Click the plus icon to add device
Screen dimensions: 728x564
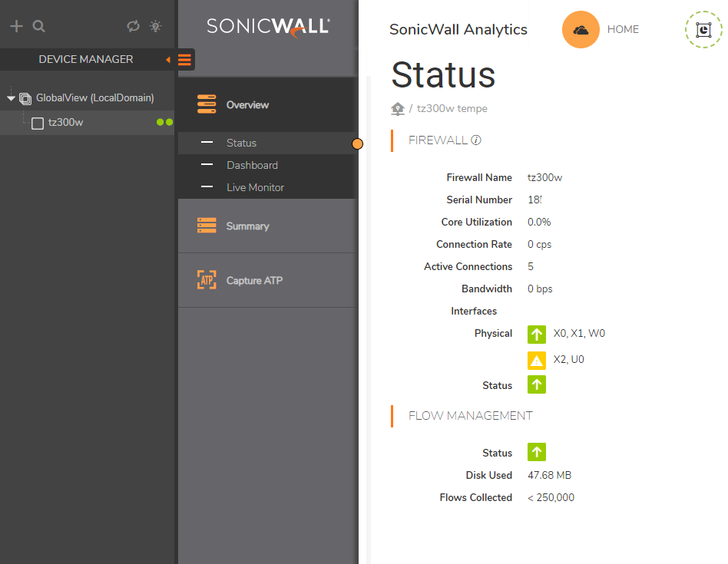click(x=16, y=27)
